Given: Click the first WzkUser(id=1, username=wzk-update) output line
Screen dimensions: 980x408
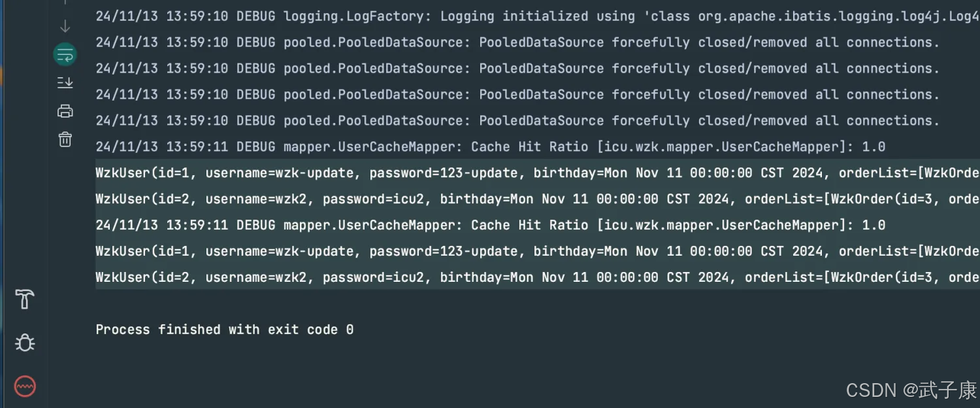Looking at the screenshot, I should click(538, 173).
